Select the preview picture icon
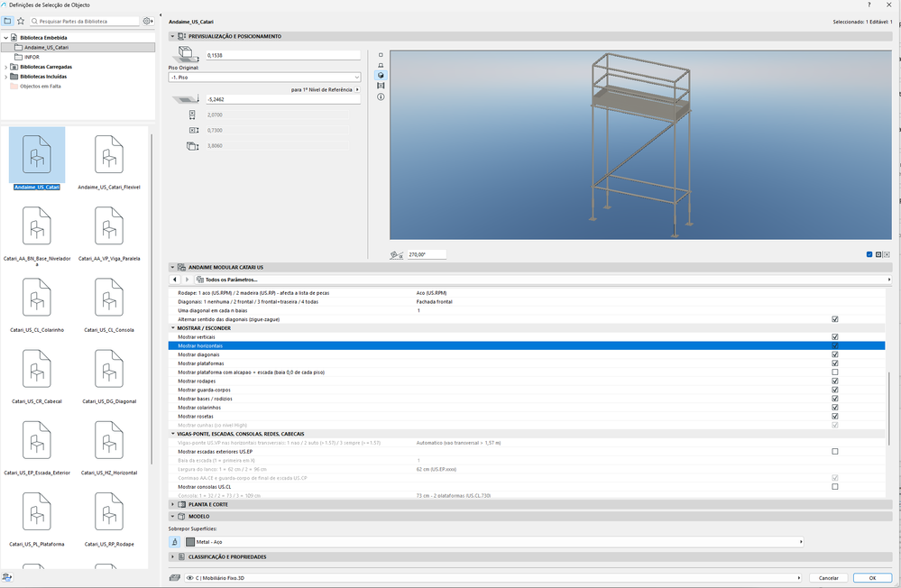Screen dimensions: 901x588 click(381, 86)
